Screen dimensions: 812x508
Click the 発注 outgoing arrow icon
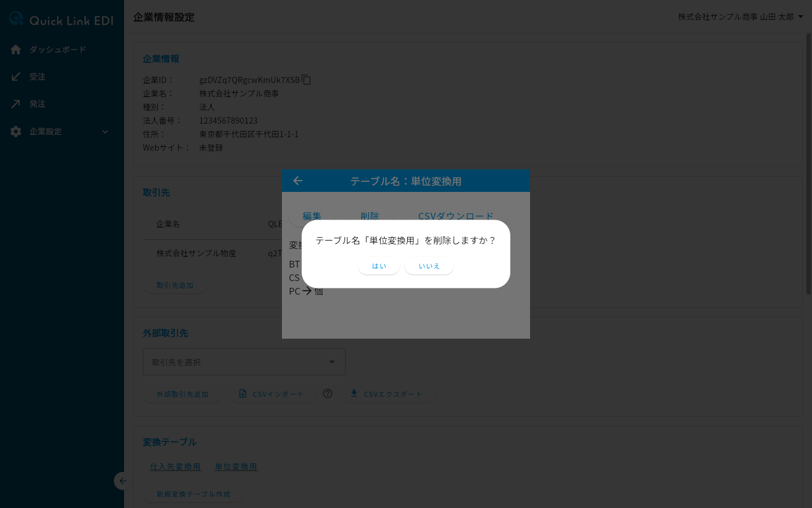16,104
